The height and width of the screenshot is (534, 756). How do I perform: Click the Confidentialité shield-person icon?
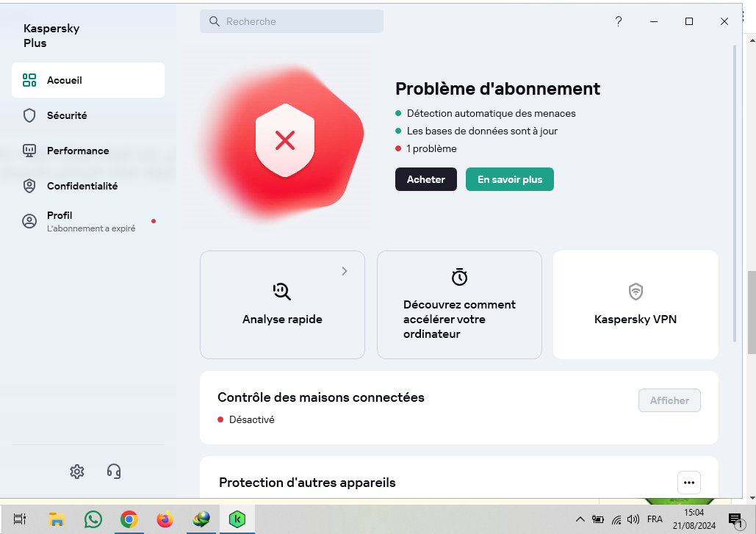coord(29,186)
